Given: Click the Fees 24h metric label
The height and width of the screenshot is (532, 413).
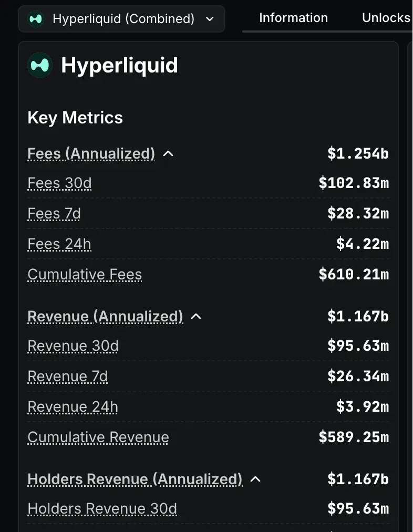Looking at the screenshot, I should coord(59,244).
